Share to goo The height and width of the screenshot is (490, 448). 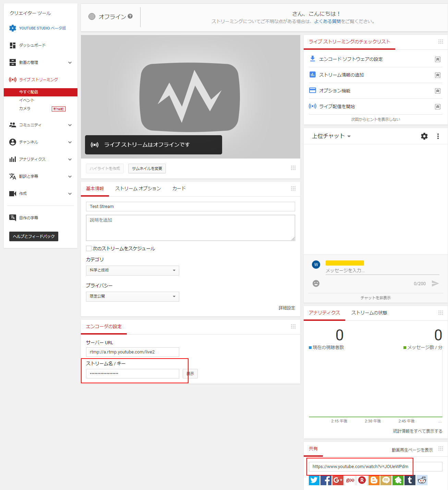(350, 480)
